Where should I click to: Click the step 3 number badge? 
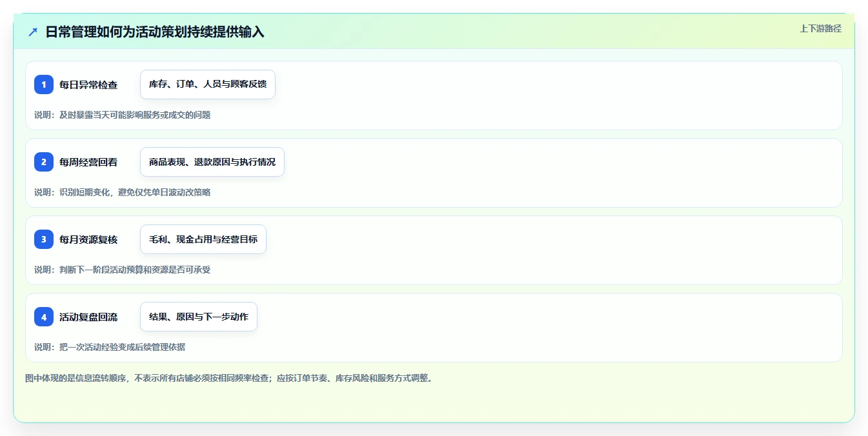coord(44,239)
